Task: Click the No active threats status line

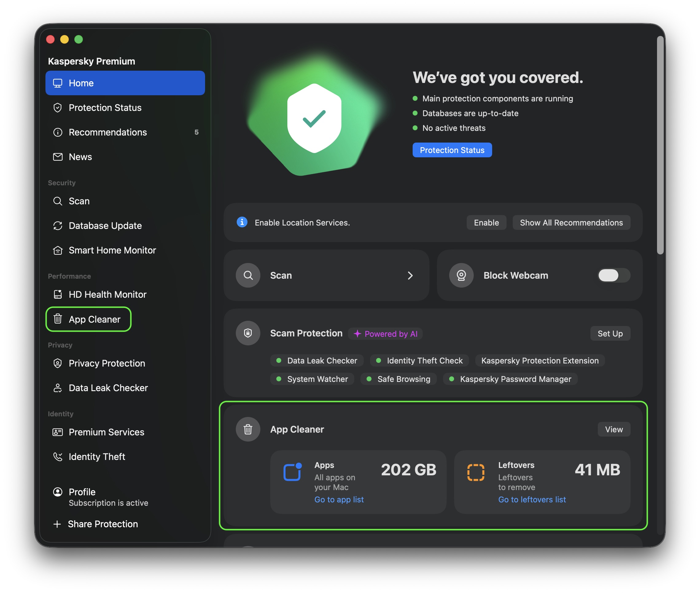Action: (449, 128)
